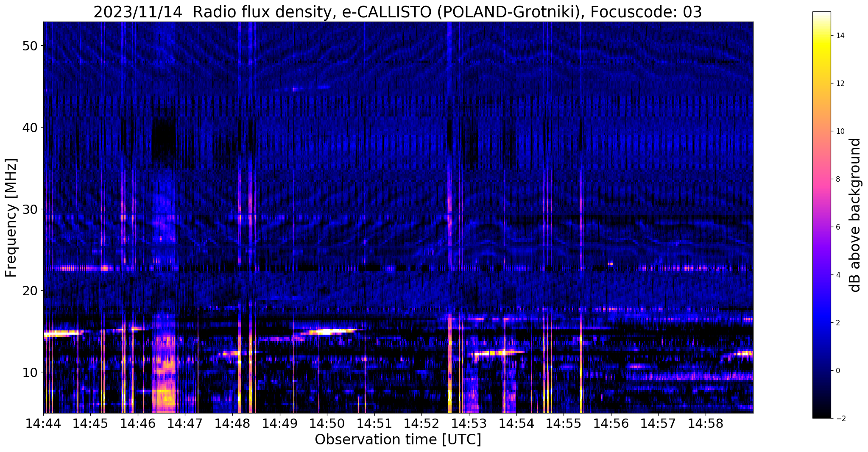Click the colorbar tick label 12
This screenshot has height=452, width=868.
pyautogui.click(x=839, y=83)
